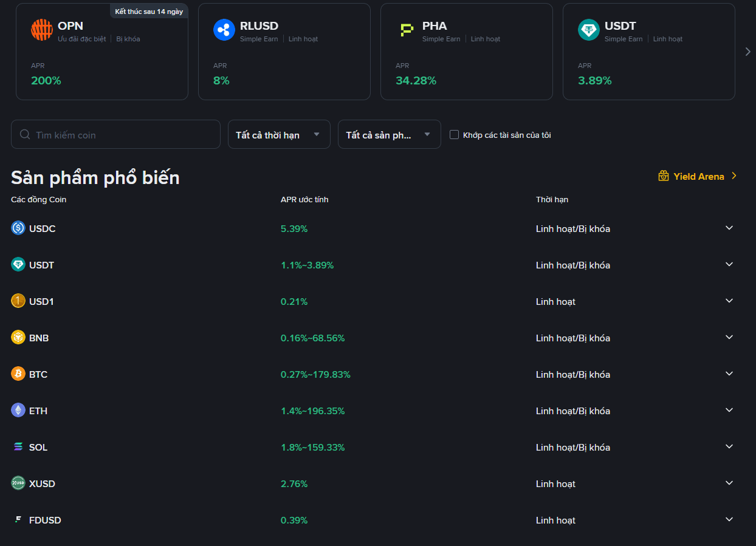This screenshot has width=756, height=546.
Task: Click the 'Thời hạn' column header
Action: click(x=552, y=199)
